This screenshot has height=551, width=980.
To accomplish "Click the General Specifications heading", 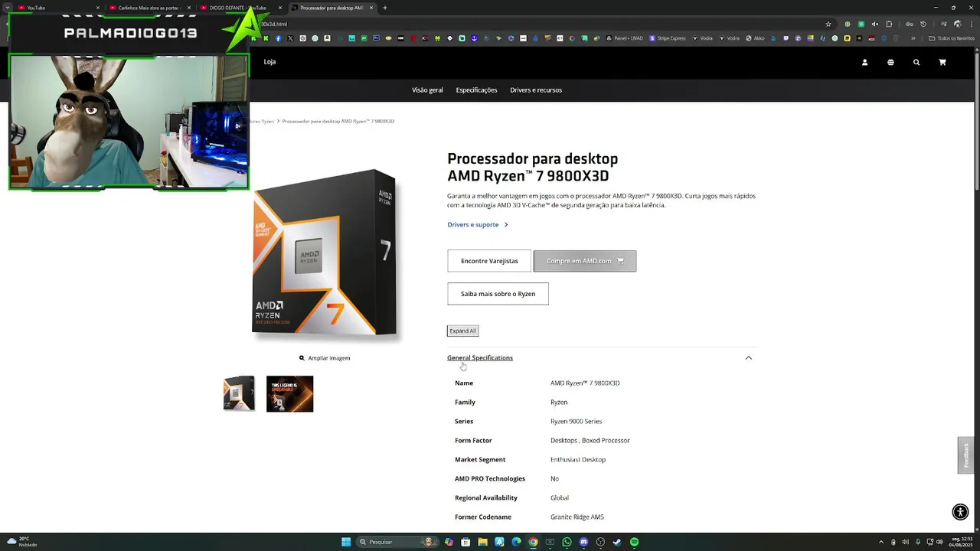I will point(480,358).
